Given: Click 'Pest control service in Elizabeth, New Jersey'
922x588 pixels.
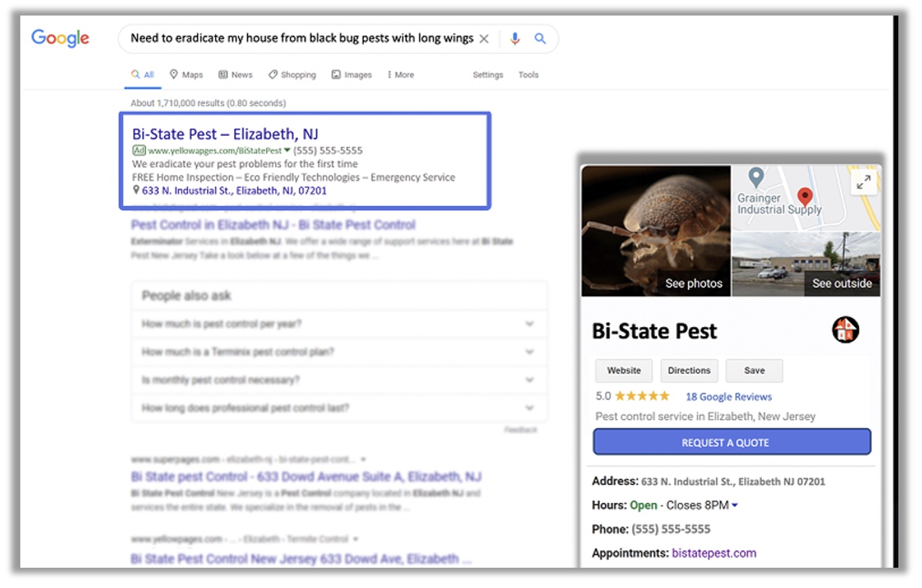Looking at the screenshot, I should (x=706, y=416).
